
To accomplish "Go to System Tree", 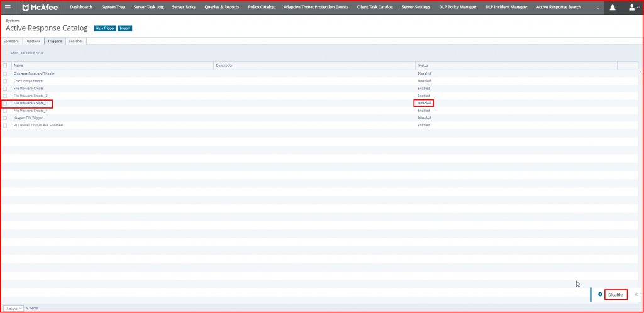I will 113,7.
